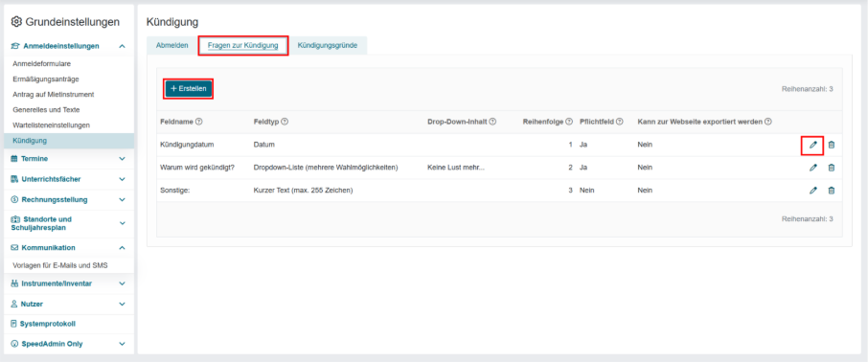This screenshot has width=868, height=362.
Task: Expand the Instrumente/Inventar section chevron
Action: (123, 283)
